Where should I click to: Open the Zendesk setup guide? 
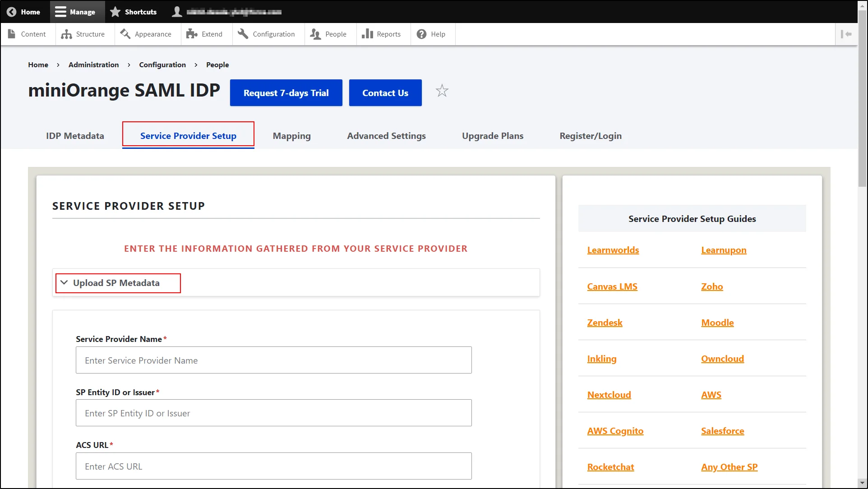point(605,323)
